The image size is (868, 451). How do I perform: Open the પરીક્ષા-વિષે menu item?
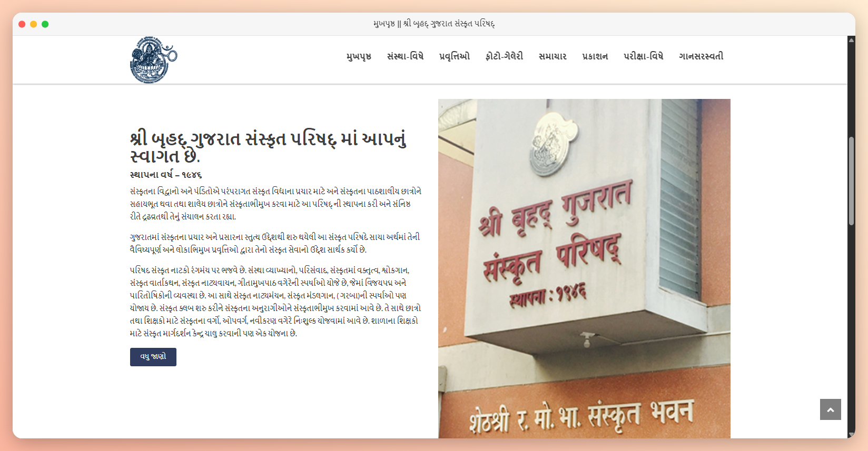click(x=644, y=56)
